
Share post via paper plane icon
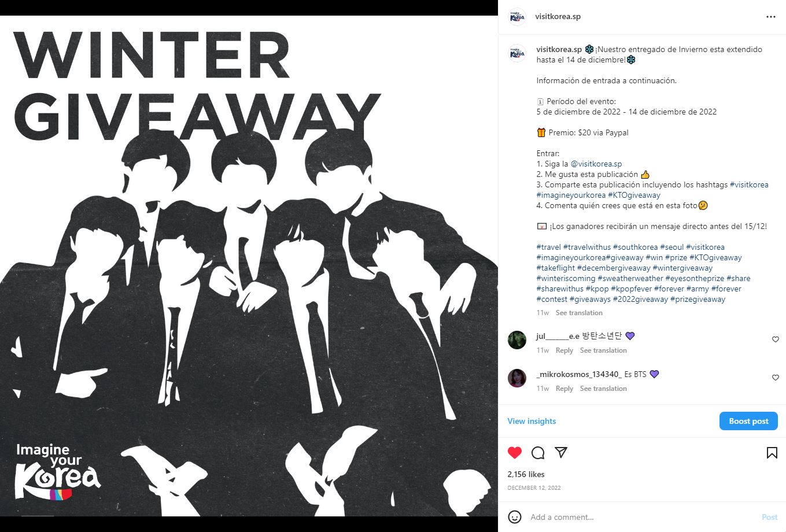coord(561,452)
